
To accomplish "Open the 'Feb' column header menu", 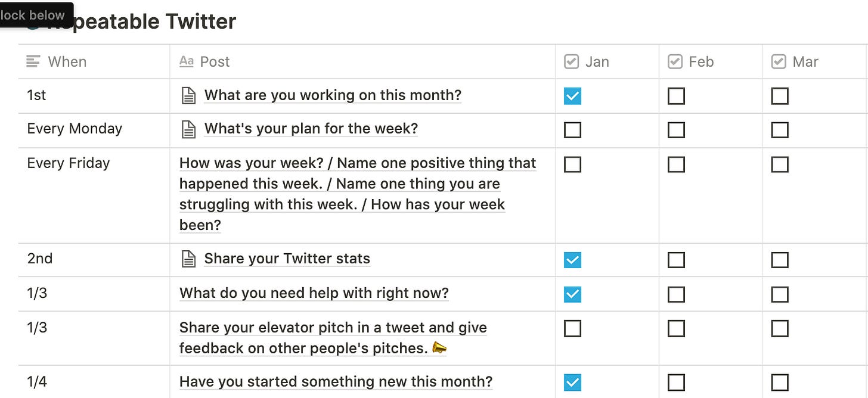I will click(x=701, y=61).
